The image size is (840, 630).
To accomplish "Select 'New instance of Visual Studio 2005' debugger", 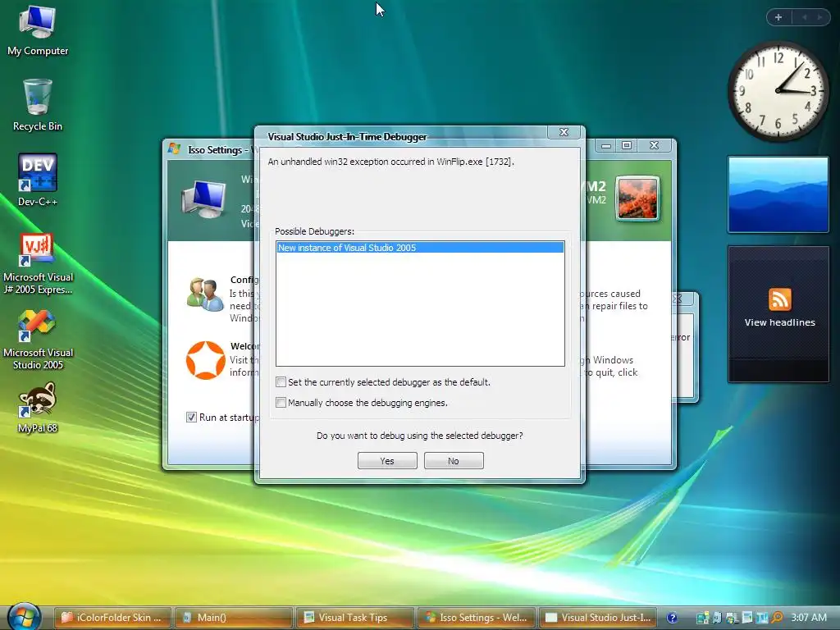I will [x=420, y=248].
